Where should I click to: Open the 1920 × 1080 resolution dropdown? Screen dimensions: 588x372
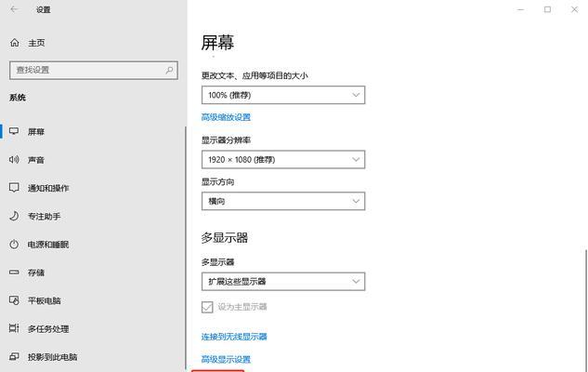tap(283, 160)
